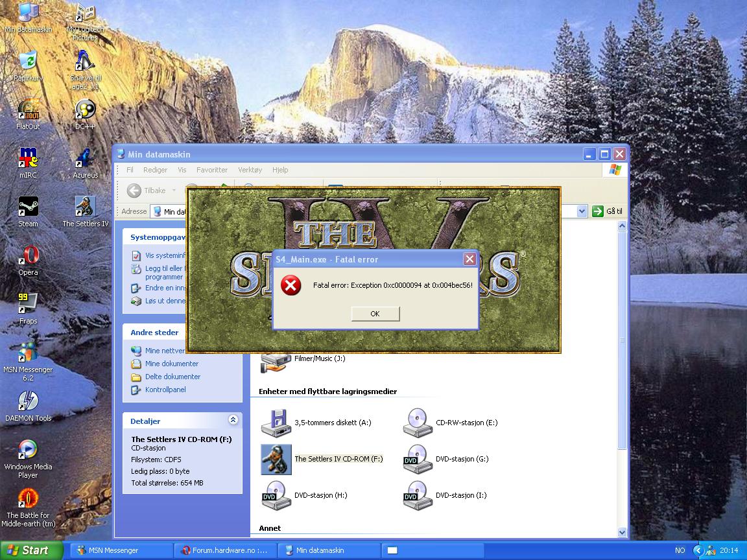Open Mine dokumenter link
747x560 pixels.
click(x=165, y=364)
